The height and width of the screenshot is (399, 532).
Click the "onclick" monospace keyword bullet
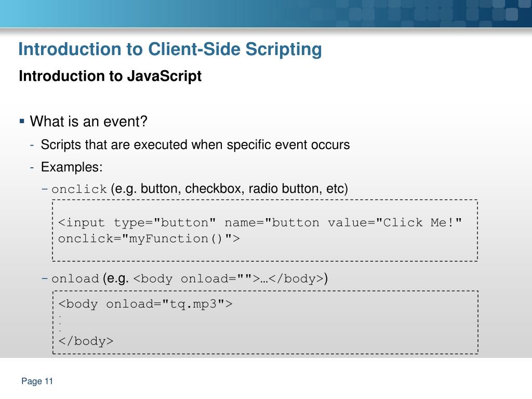(79, 190)
